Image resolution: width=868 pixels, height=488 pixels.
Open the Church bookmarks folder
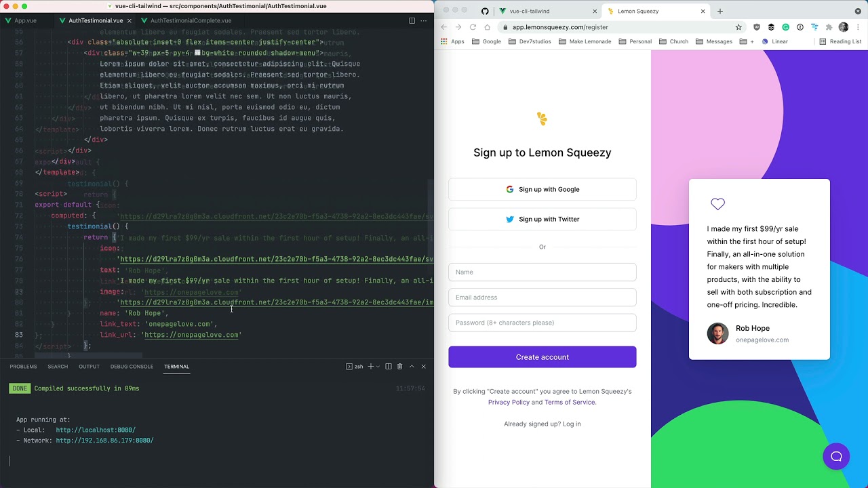coord(673,41)
